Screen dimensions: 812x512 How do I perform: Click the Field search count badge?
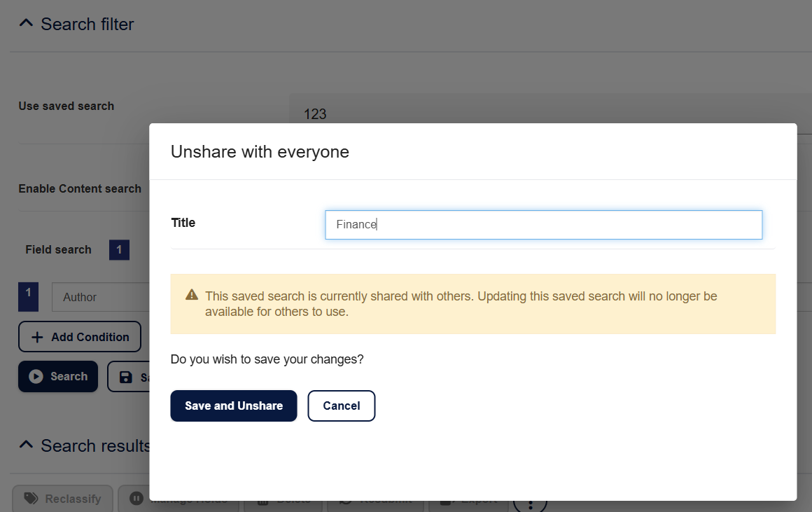pyautogui.click(x=119, y=250)
